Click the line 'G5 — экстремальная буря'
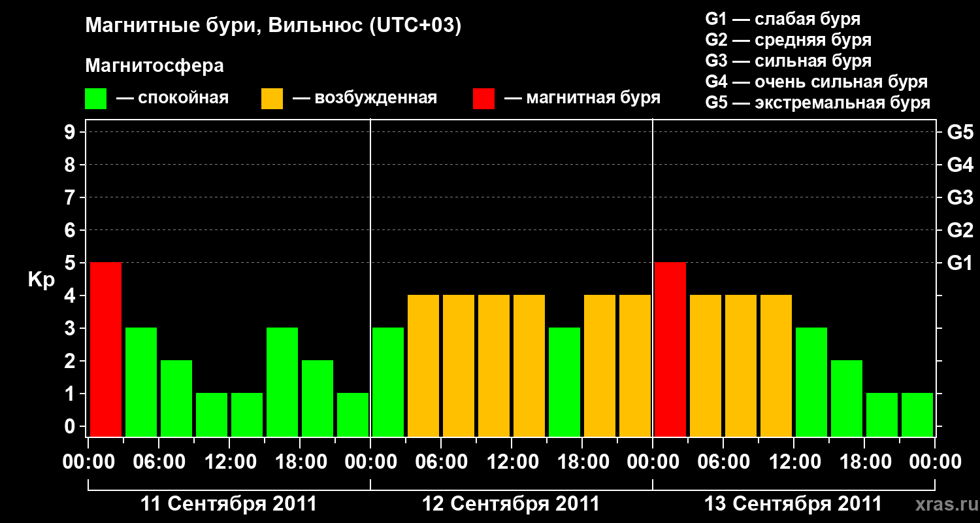The width and height of the screenshot is (980, 523). click(x=818, y=103)
